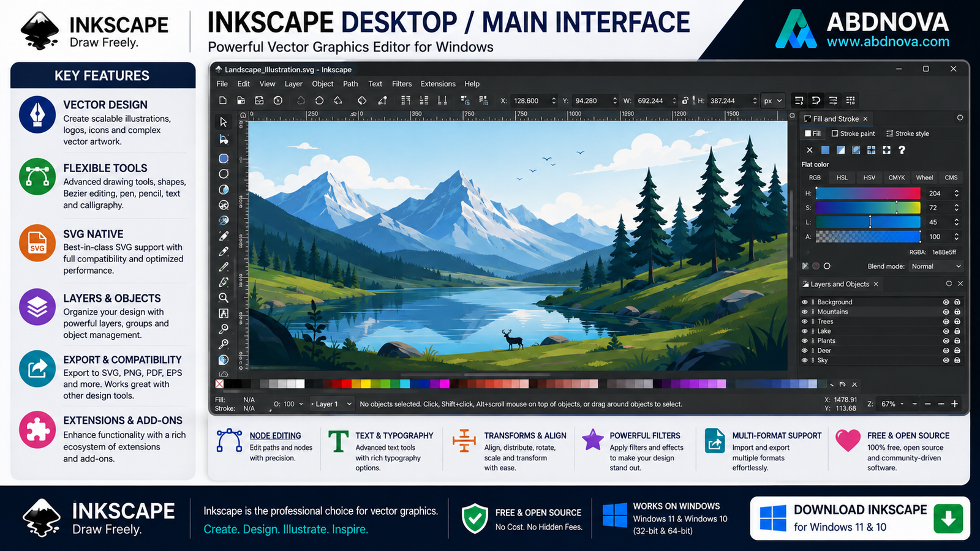This screenshot has width=980, height=551.
Task: Open the 67% zoom dropdown
Action: point(892,404)
